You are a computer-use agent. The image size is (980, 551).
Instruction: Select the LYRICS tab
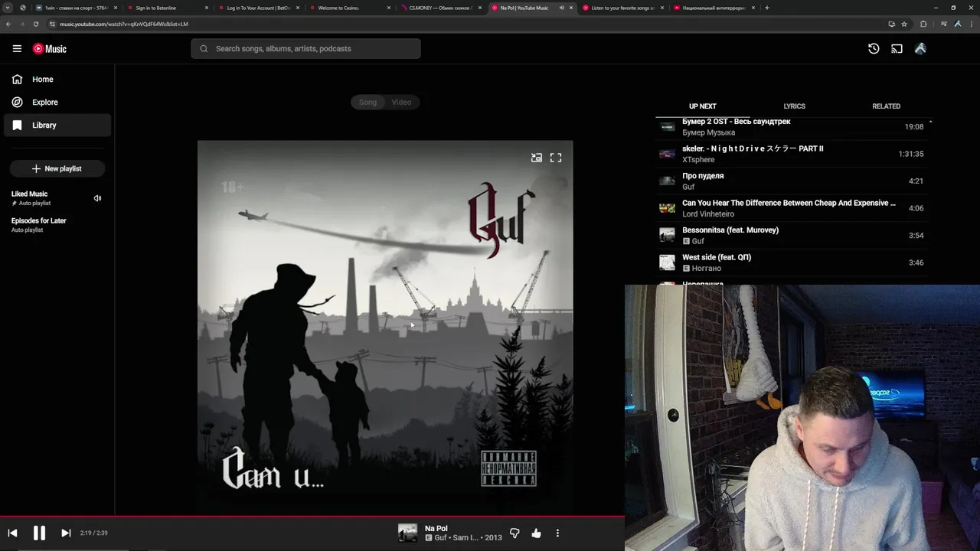[794, 106]
